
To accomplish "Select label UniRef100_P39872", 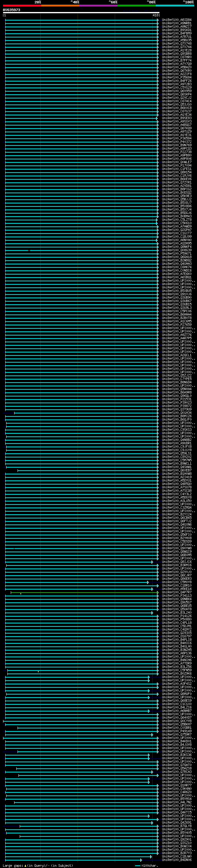I will pos(176,406).
